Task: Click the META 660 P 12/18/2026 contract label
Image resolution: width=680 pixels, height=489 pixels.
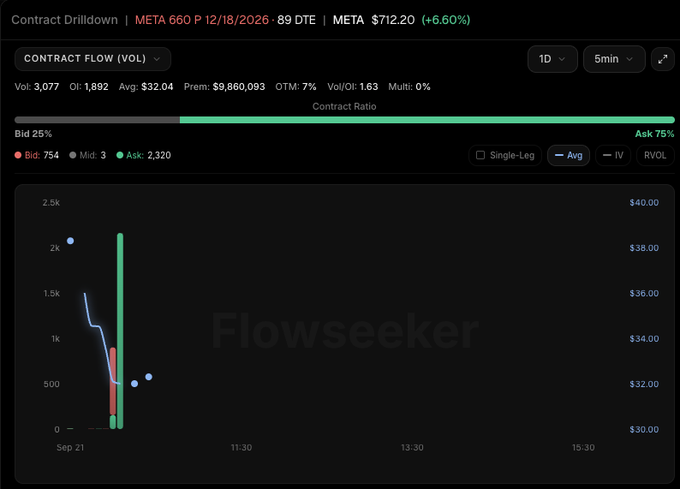Action: click(202, 20)
